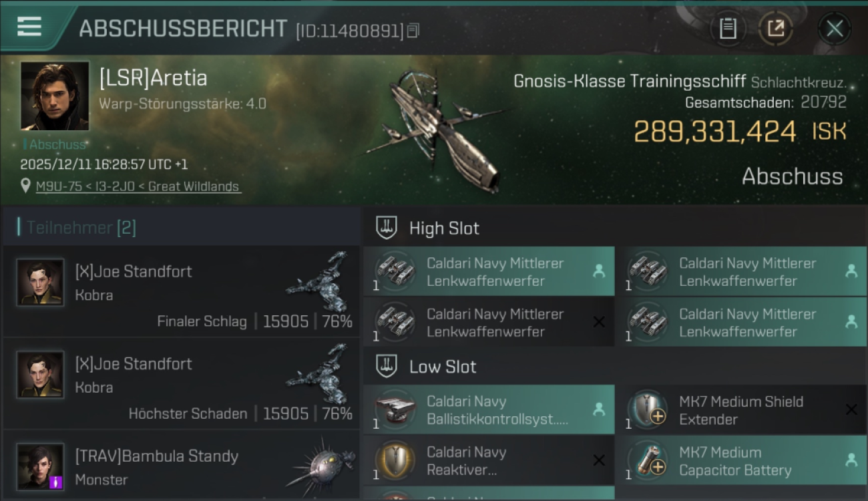The height and width of the screenshot is (501, 868).
Task: Select the MK7 Medium Shield Extender item
Action: [741, 410]
